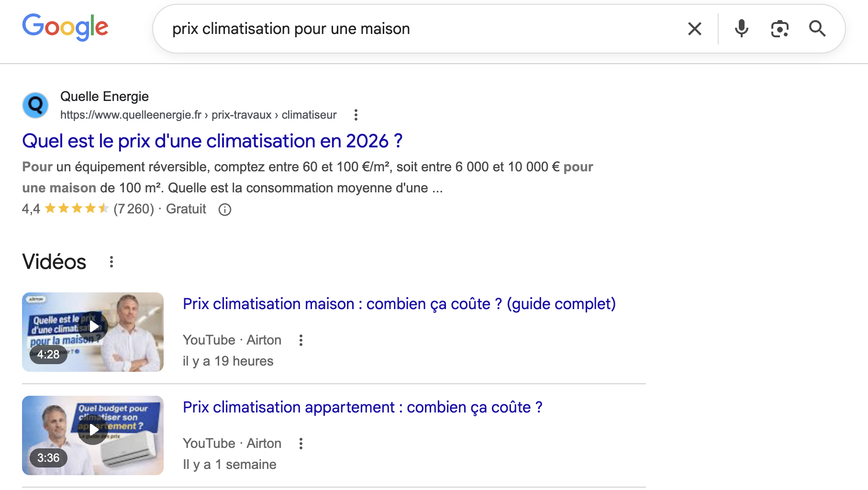Open search by image camera icon
Screen dimensions: 868x490
pyautogui.click(x=779, y=29)
